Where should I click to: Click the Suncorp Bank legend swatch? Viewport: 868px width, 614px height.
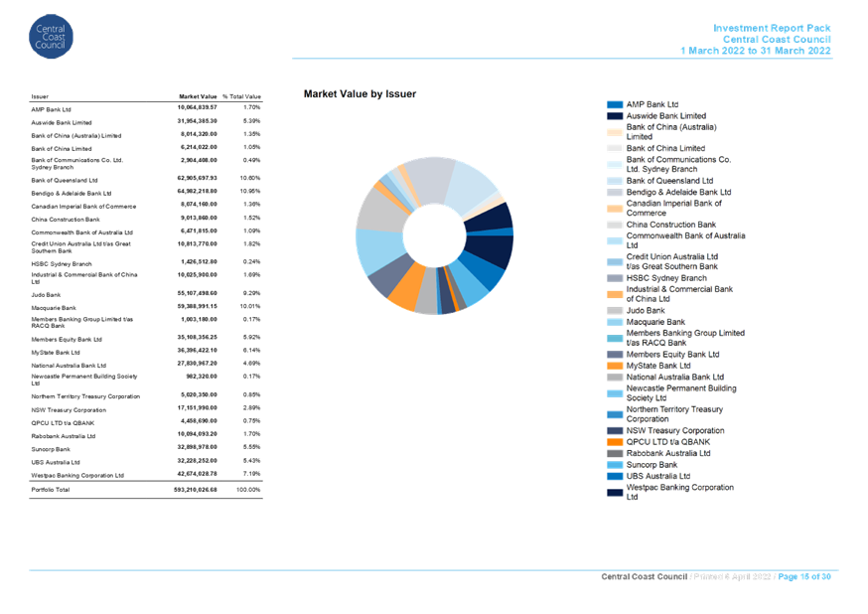[615, 465]
